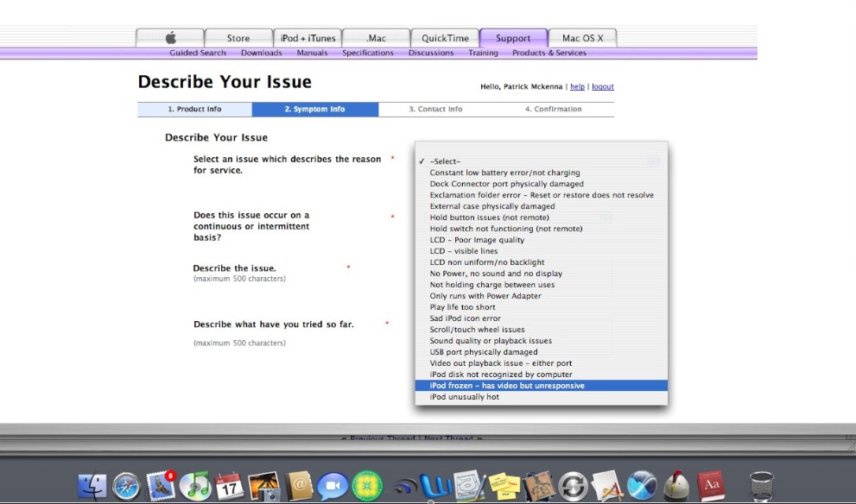
Task: Choose Dock Connector port physically damaged
Action: 541,184
